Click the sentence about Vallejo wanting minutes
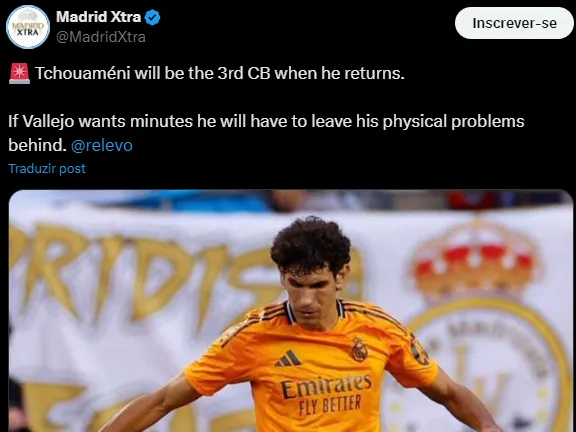 coord(266,133)
